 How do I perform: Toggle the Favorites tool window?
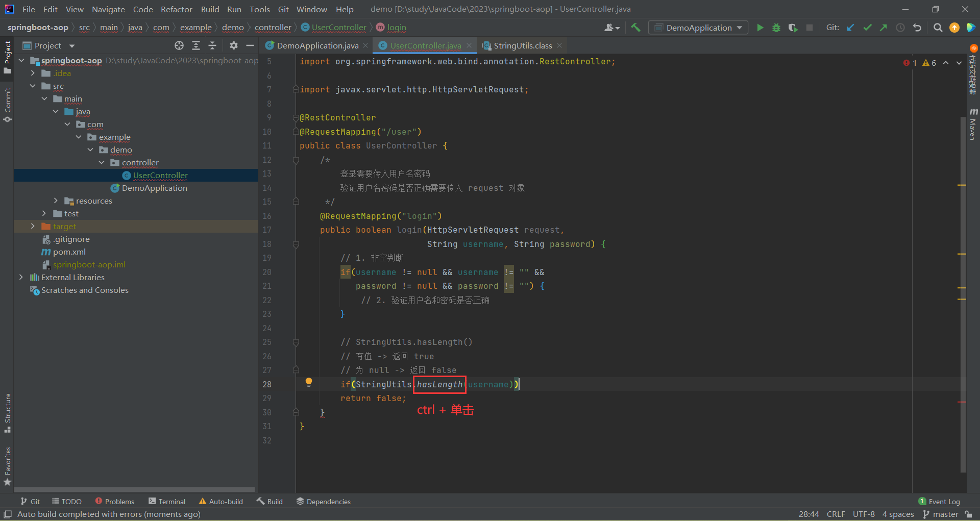tap(7, 466)
